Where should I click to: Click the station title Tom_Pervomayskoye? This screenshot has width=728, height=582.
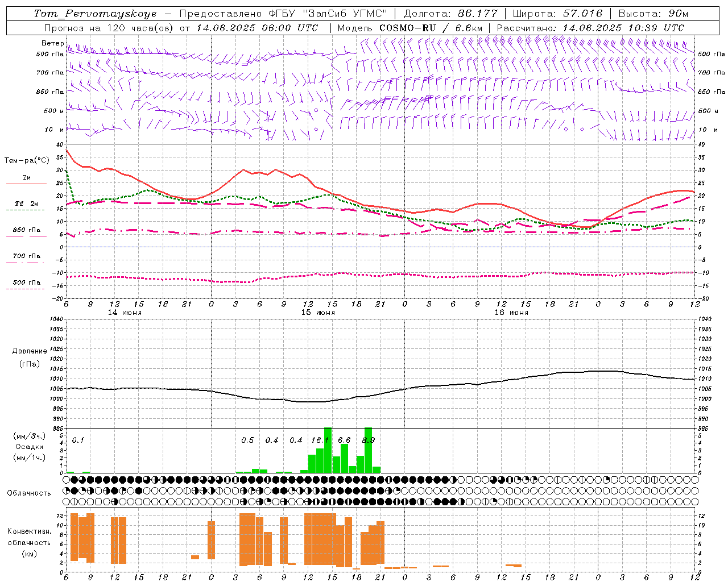(95, 14)
